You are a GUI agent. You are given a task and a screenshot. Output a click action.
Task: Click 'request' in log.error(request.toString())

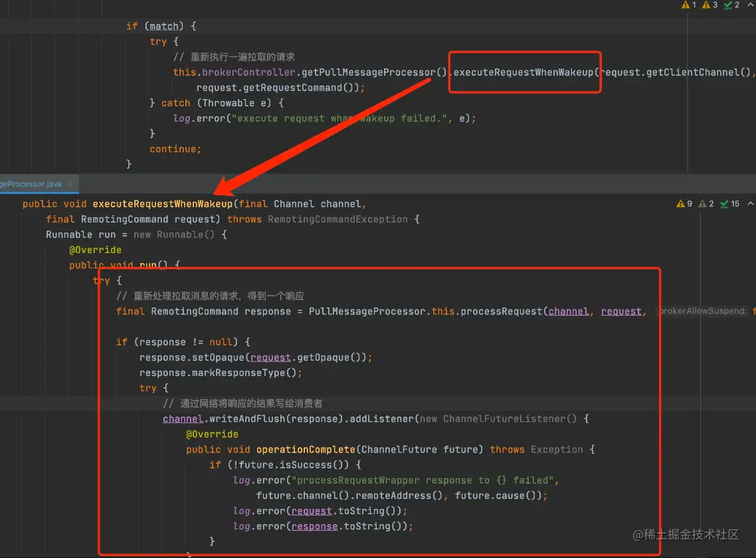[312, 511]
